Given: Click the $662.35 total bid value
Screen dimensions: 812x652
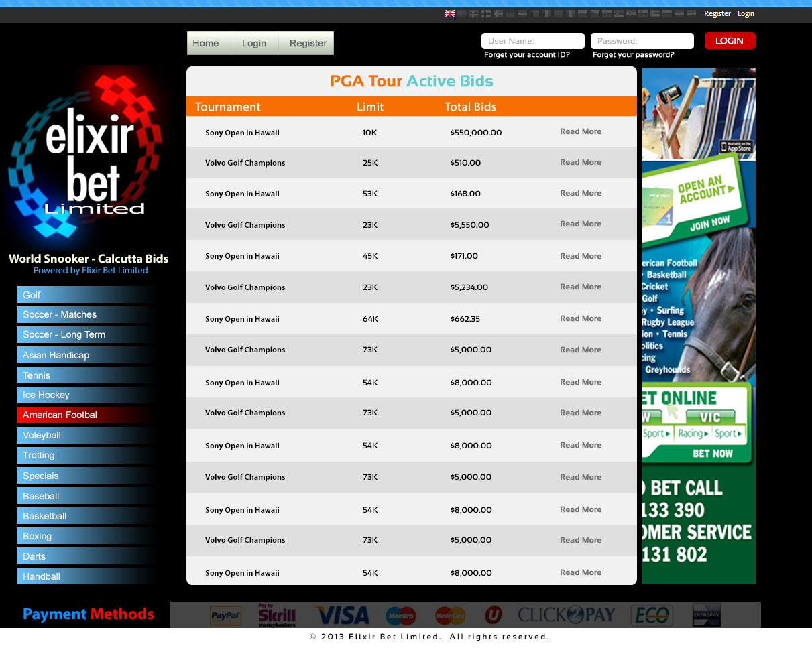Looking at the screenshot, I should tap(465, 319).
